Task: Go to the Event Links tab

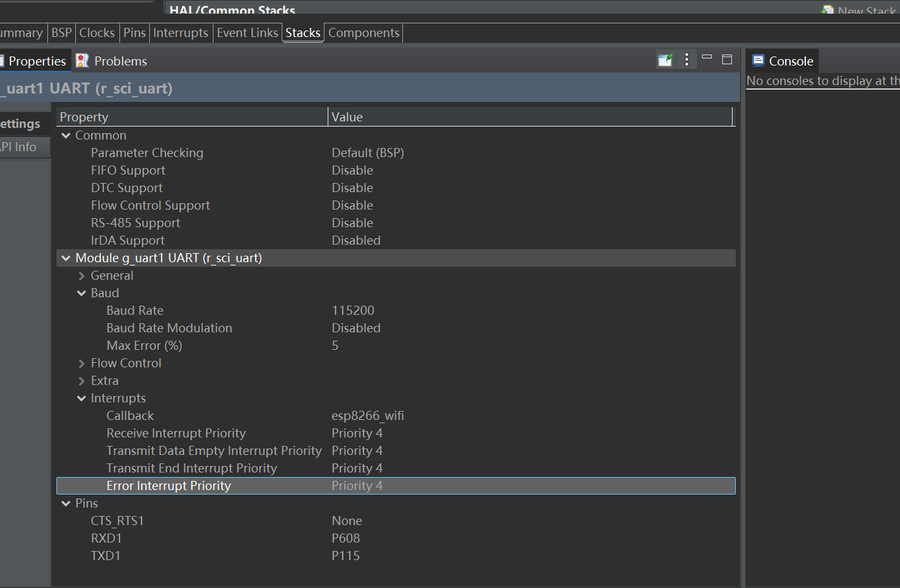Action: point(247,33)
